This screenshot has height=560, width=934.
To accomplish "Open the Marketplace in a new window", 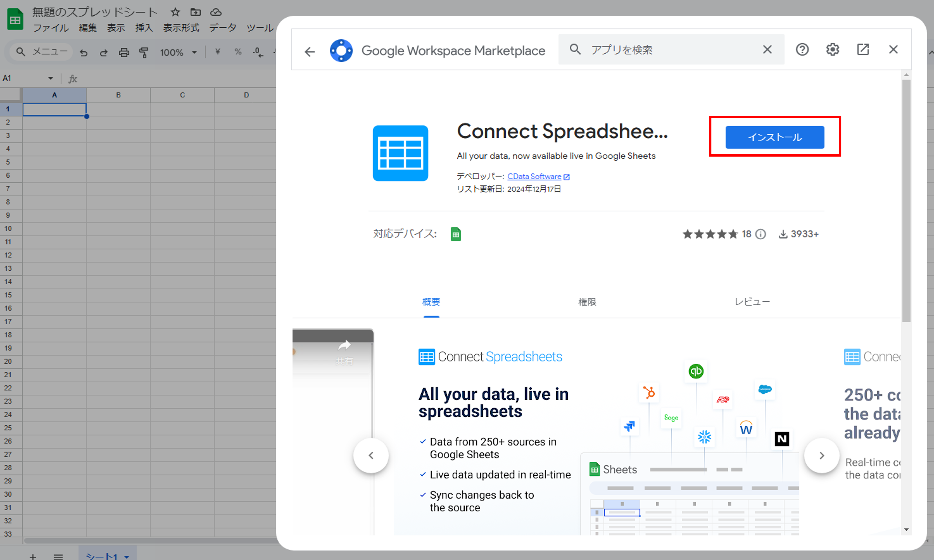I will [863, 49].
